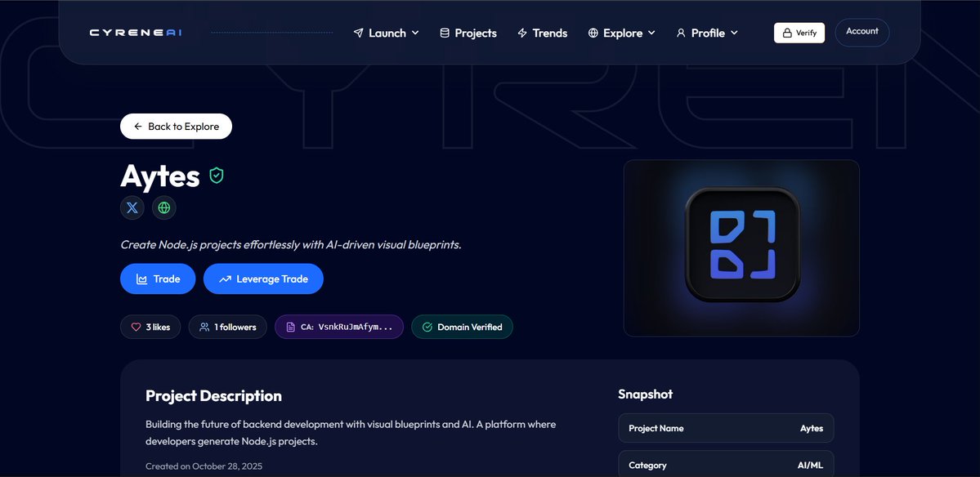Click the person icon beside Profile
This screenshot has height=477, width=980.
[x=681, y=33]
